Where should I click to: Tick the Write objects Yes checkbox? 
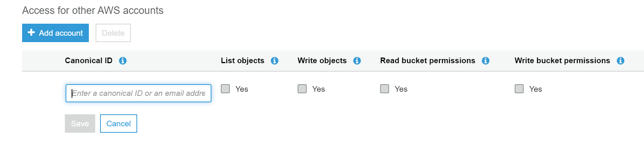click(302, 89)
